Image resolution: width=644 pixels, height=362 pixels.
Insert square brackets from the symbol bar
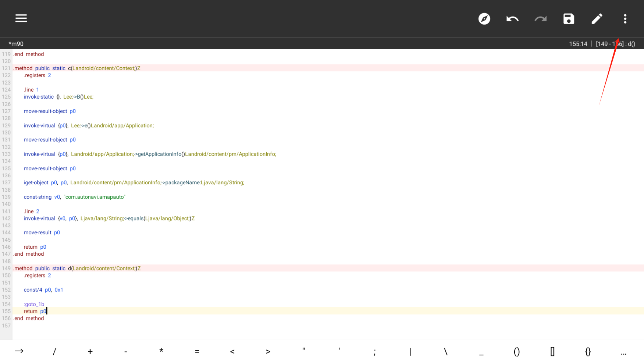[x=552, y=351]
